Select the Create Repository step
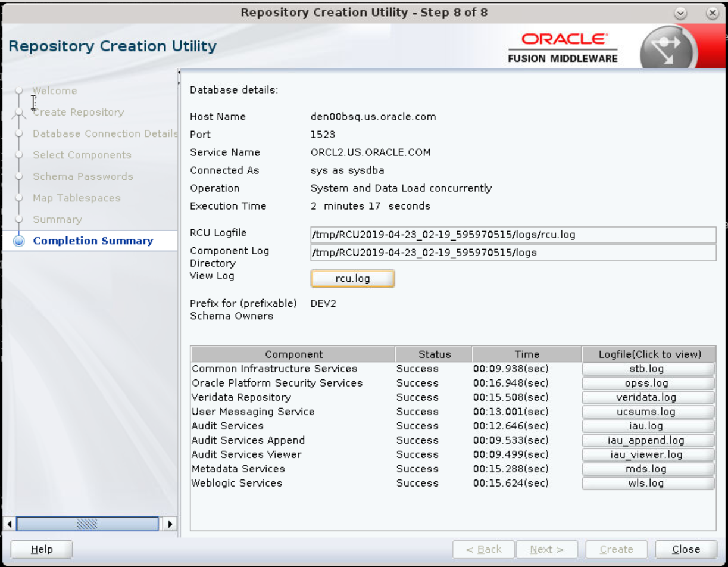Image resolution: width=728 pixels, height=567 pixels. 79,112
